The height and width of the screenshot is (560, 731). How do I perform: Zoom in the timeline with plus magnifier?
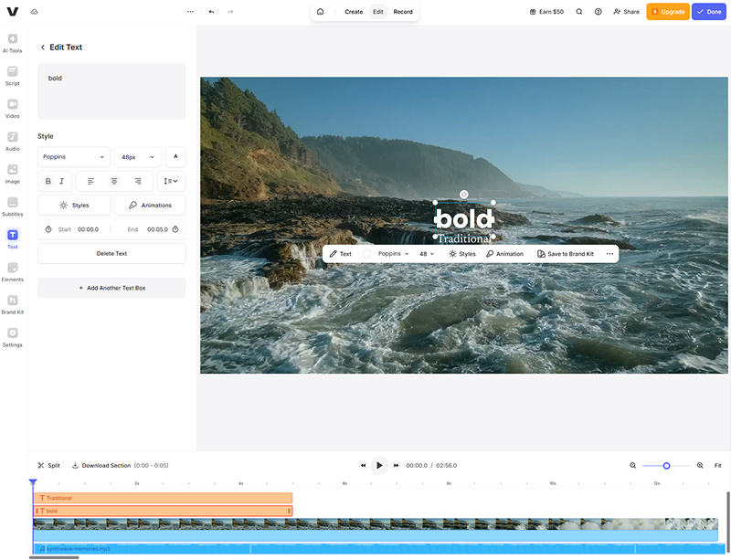[700, 465]
